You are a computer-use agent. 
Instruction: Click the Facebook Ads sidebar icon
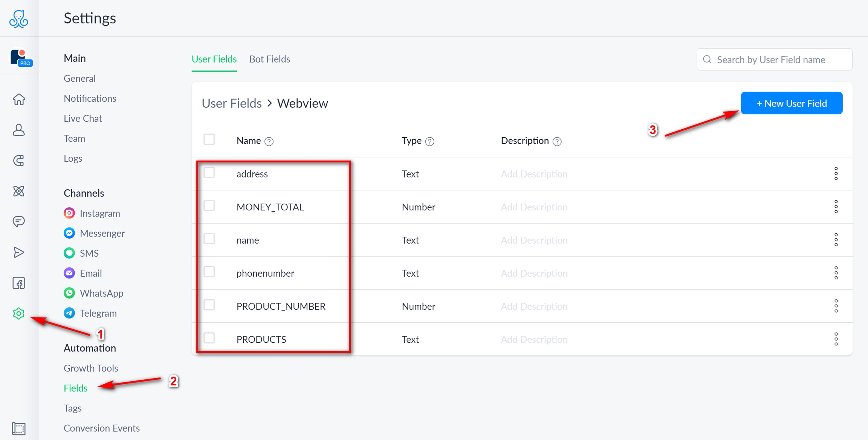pyautogui.click(x=19, y=283)
